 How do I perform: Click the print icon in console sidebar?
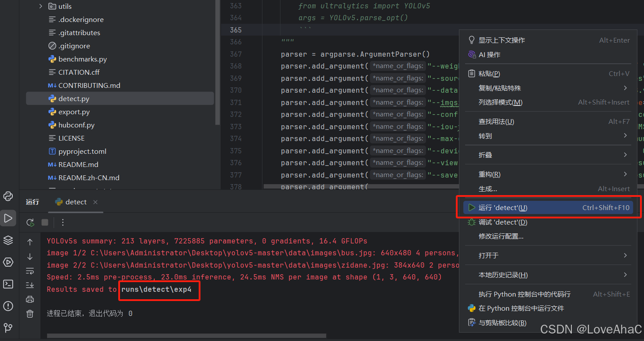(x=30, y=299)
